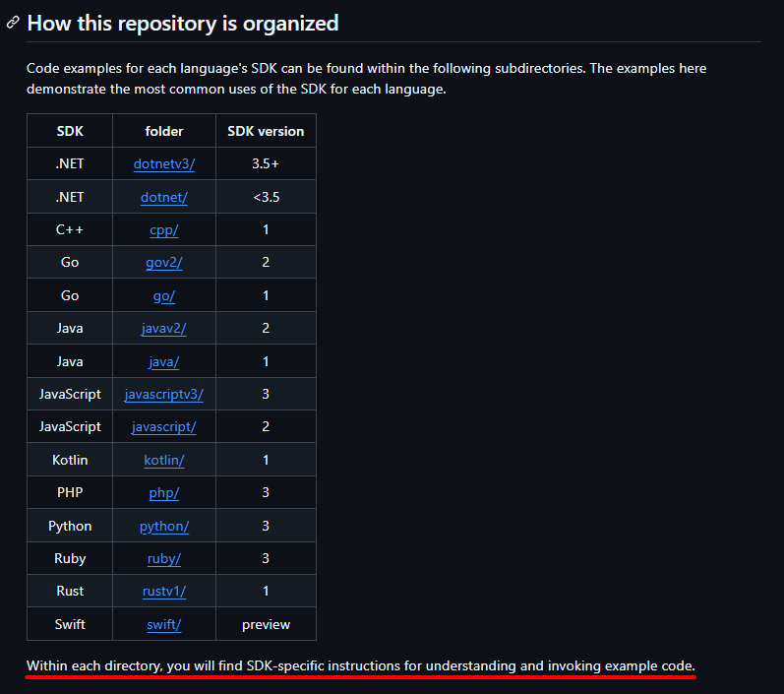Open the kotlin/ folder link
The width and height of the screenshot is (784, 694).
point(164,460)
